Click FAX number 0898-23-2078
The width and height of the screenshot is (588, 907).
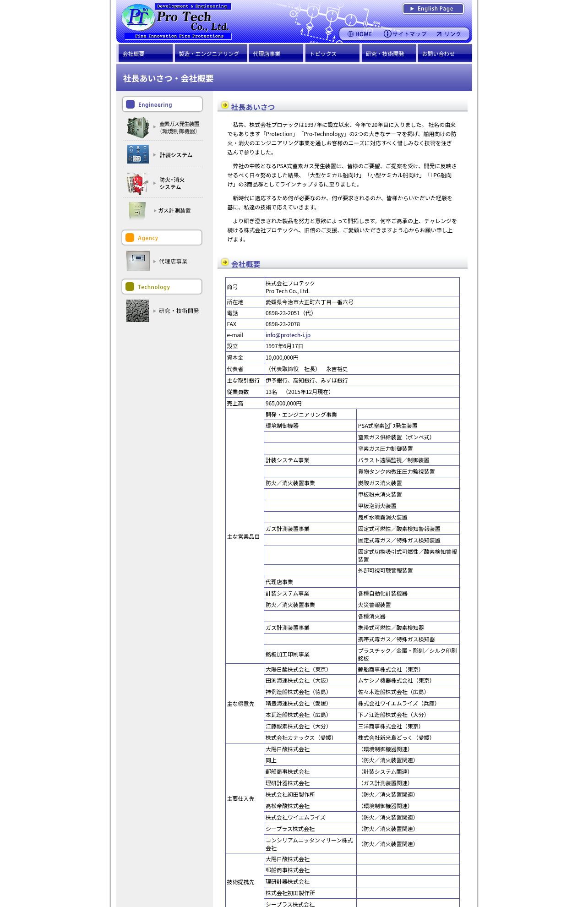click(x=283, y=324)
